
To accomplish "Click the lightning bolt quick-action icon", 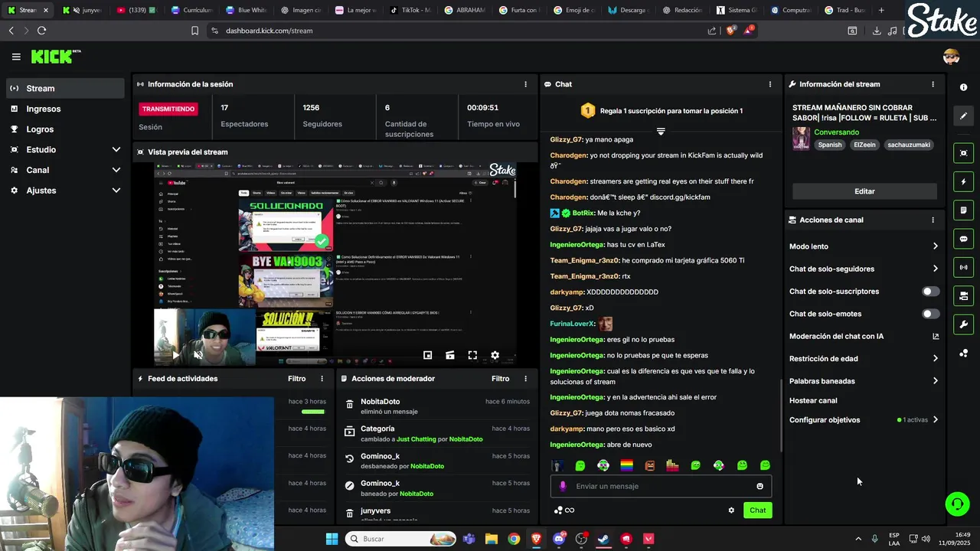I will (x=963, y=181).
